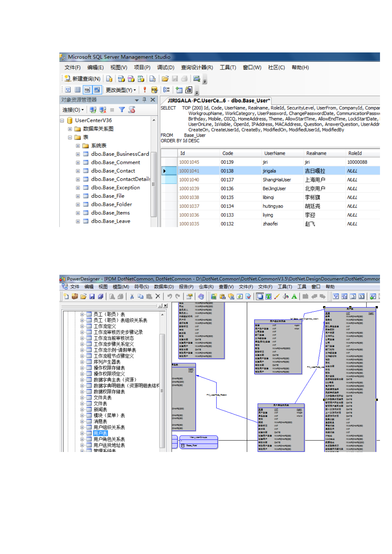Expand the 系统表 folder
This screenshot has width=392, height=554.
[78, 146]
